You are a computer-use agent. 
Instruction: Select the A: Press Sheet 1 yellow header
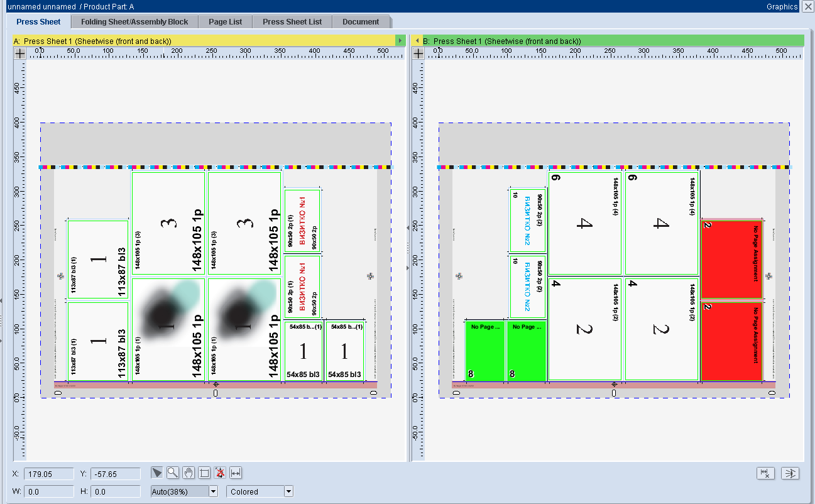click(204, 41)
